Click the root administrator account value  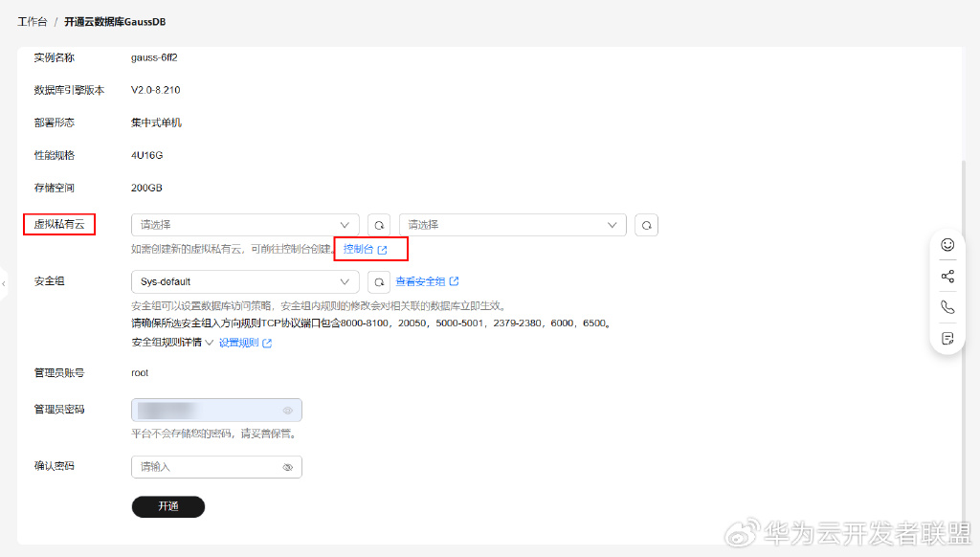click(140, 372)
